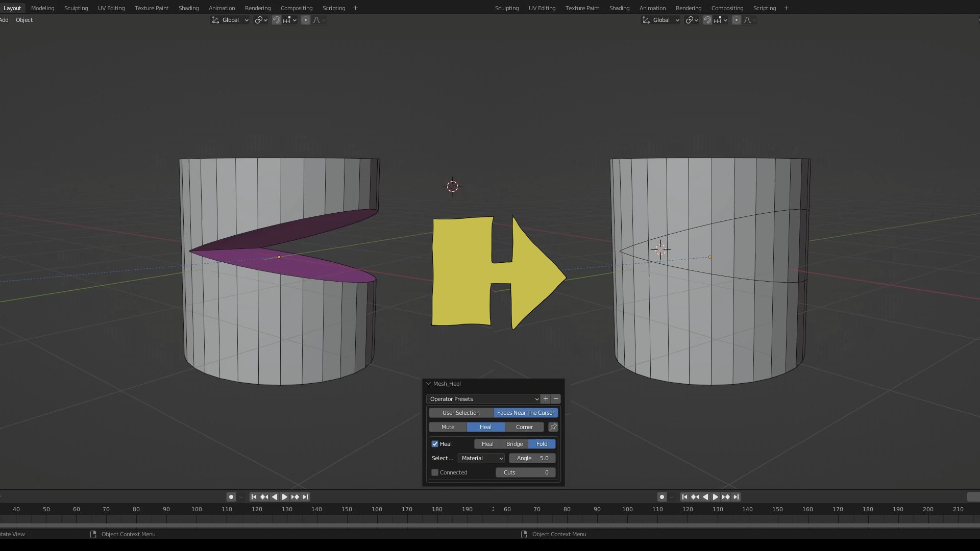980x551 pixels.
Task: Select the User Selection mode
Action: [460, 413]
